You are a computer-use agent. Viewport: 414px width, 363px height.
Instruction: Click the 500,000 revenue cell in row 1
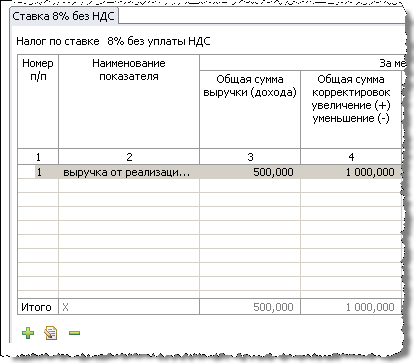click(250, 172)
